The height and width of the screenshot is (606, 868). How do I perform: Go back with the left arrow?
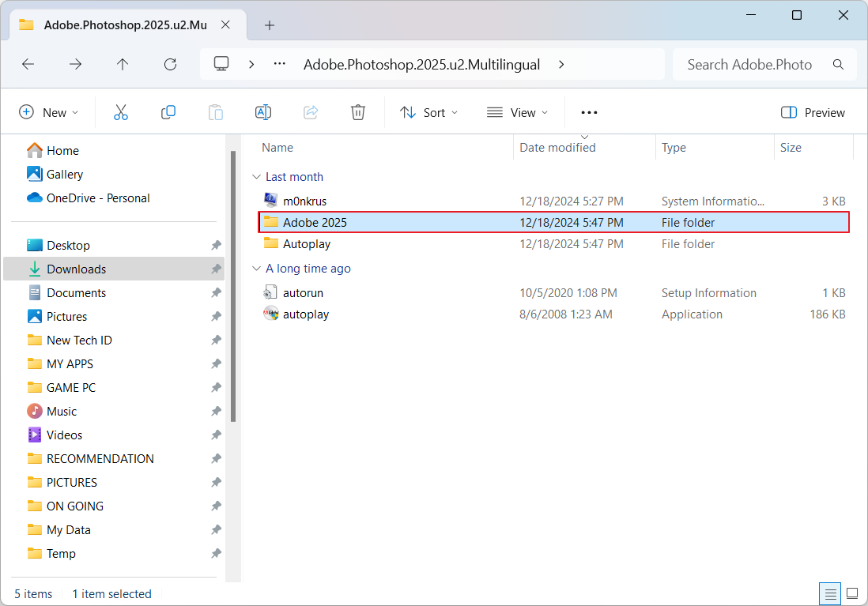click(x=28, y=64)
